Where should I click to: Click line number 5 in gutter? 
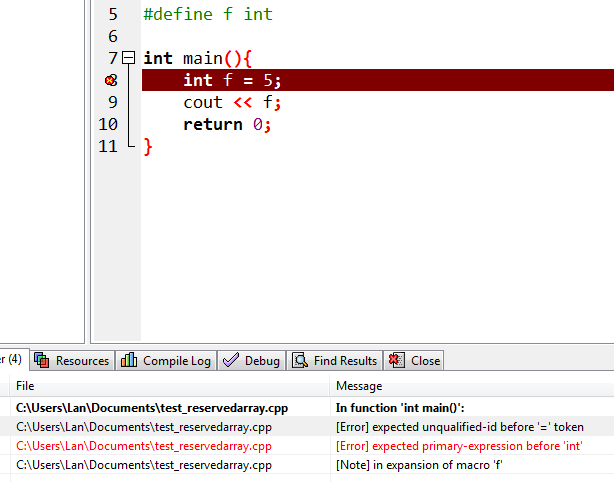pyautogui.click(x=113, y=14)
